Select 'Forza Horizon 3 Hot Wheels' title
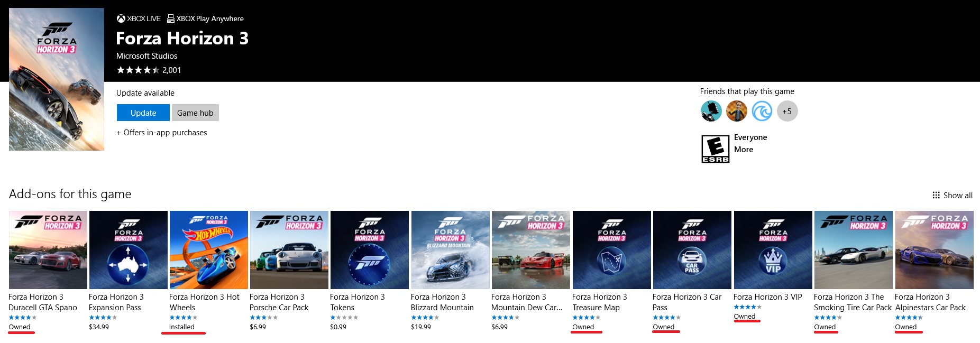 pyautogui.click(x=204, y=302)
